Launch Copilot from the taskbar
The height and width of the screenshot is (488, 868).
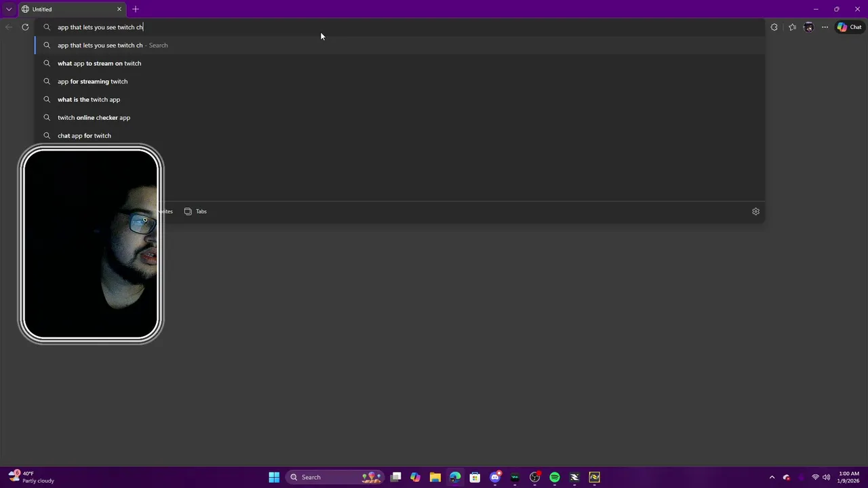[415, 477]
